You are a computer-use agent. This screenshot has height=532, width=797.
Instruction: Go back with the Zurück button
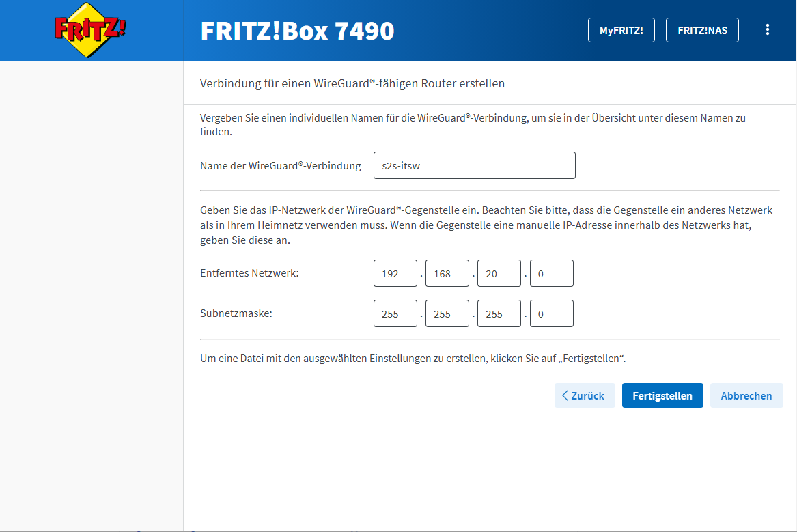[x=585, y=395]
